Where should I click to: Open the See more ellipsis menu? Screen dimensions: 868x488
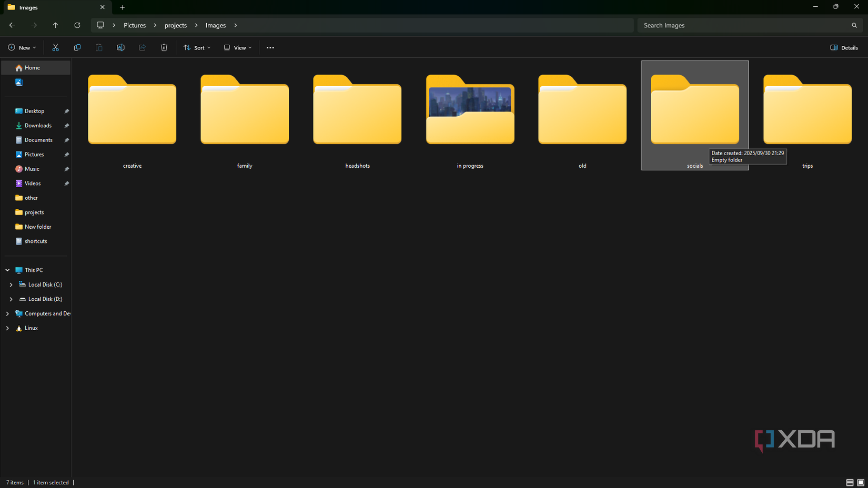coord(270,47)
